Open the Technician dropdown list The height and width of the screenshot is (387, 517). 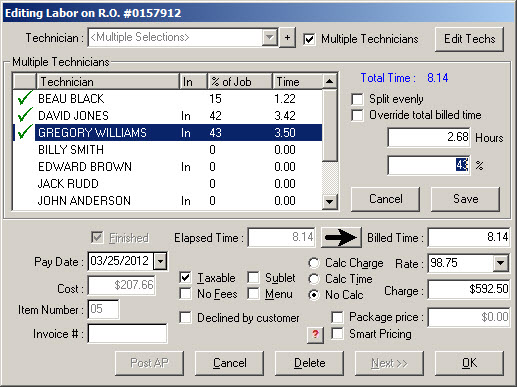(x=269, y=37)
